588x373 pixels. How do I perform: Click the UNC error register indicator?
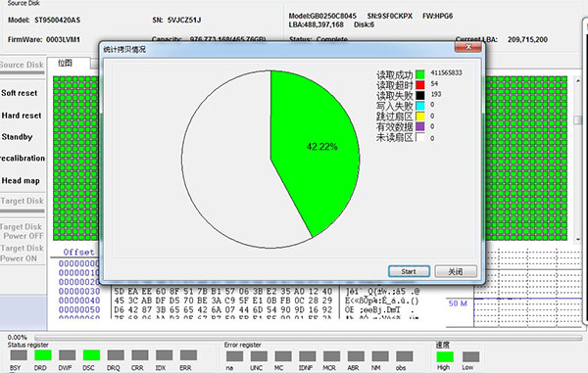[259, 356]
